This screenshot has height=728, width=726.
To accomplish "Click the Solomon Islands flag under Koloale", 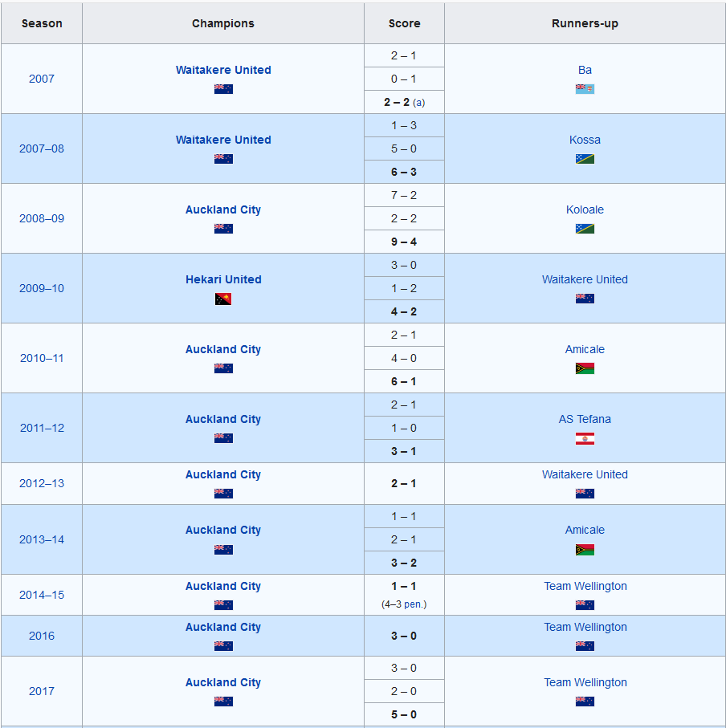I will pyautogui.click(x=585, y=229).
